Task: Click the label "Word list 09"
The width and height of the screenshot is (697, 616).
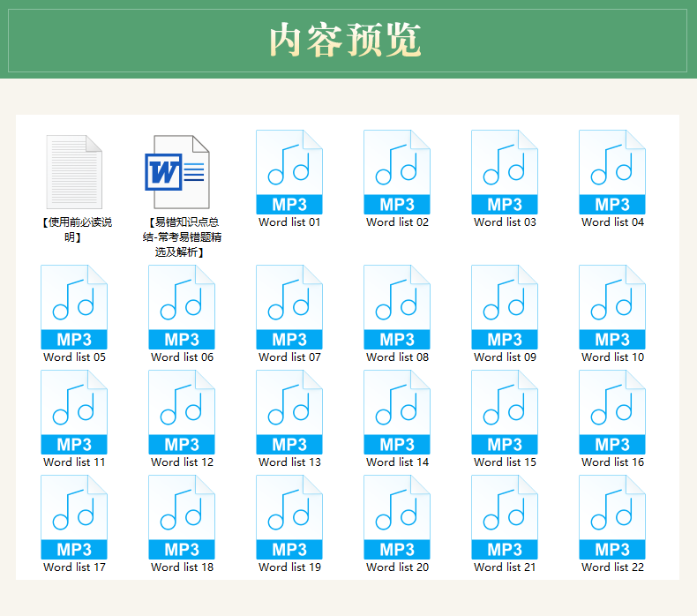Action: tap(505, 357)
